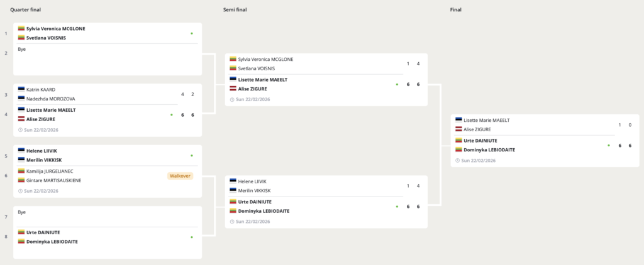Click the Estonian flag beside Helene LIIVIK in Semi final

pos(233,181)
